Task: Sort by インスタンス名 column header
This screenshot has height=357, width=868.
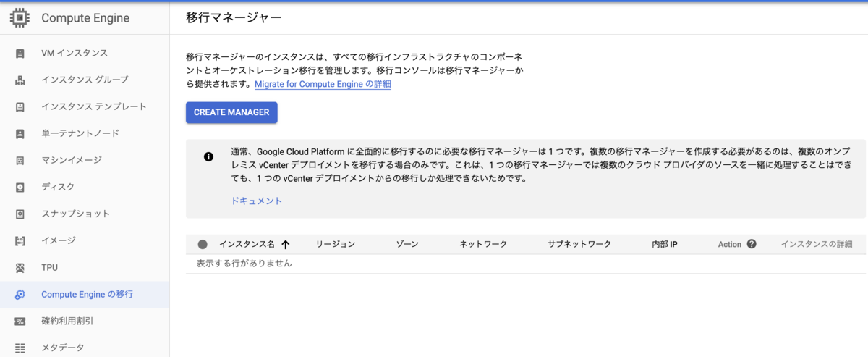Action: tap(247, 245)
